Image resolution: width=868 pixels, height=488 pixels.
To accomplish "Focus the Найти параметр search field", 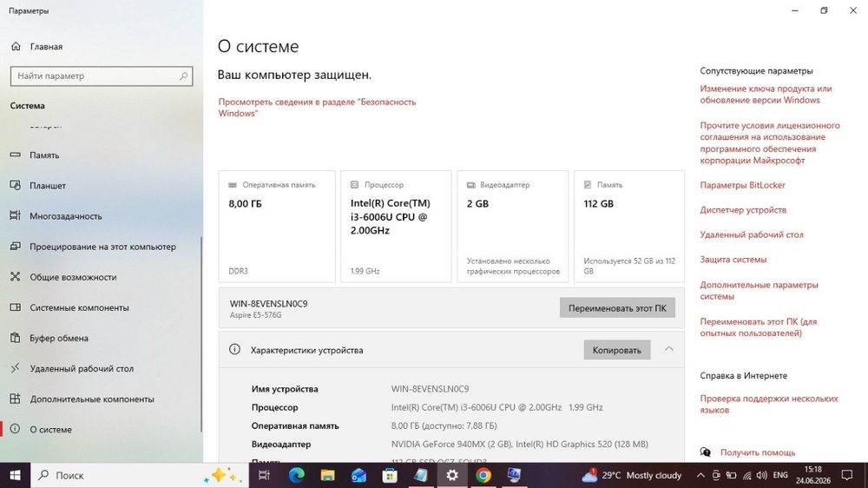I will 102,76.
